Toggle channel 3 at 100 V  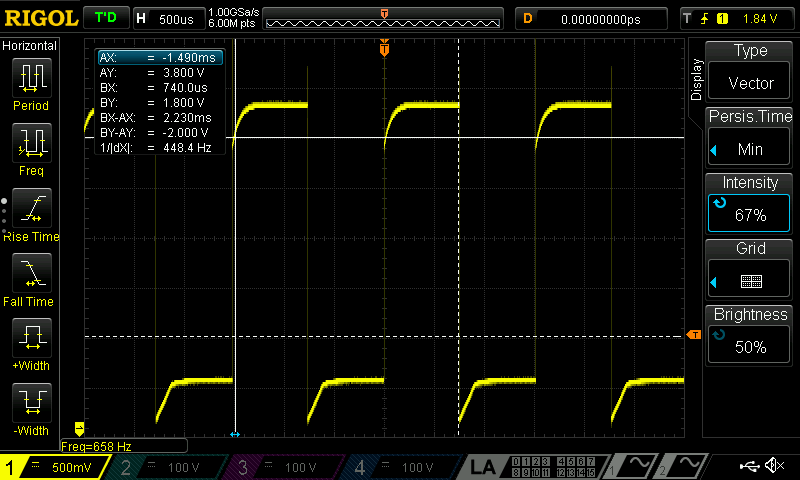pos(286,467)
